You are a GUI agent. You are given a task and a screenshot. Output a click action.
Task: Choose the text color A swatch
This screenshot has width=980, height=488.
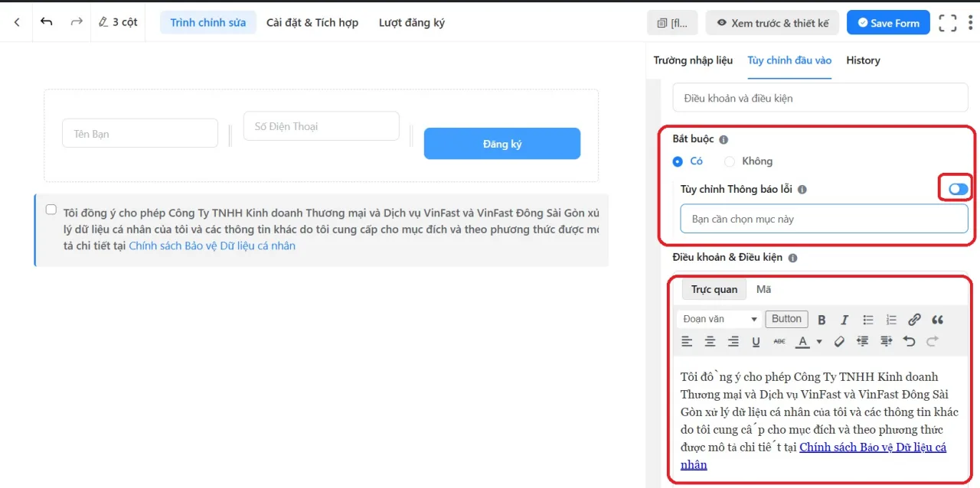point(802,342)
